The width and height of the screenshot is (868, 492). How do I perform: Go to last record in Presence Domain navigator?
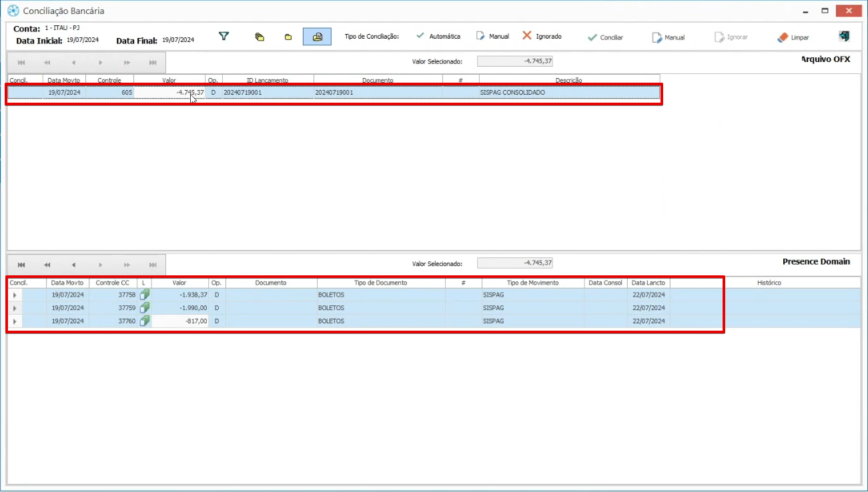(153, 265)
